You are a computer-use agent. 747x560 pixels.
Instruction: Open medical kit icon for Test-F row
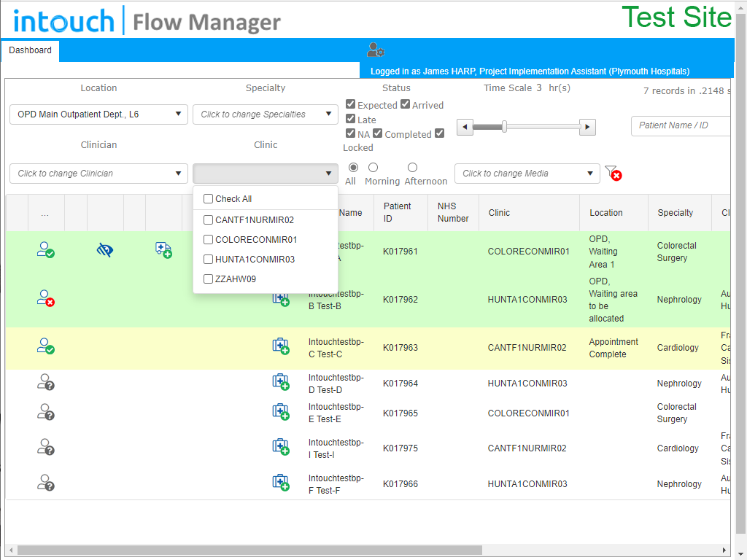coord(281,483)
